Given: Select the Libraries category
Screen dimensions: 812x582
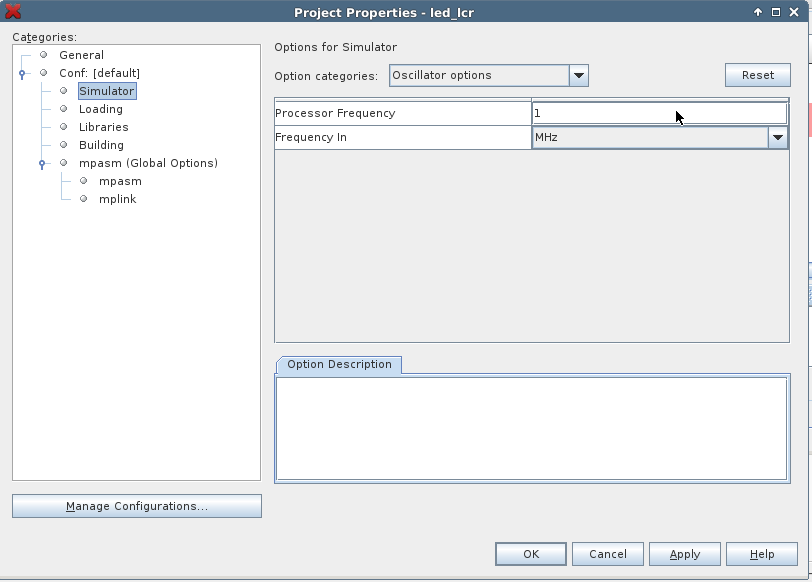Looking at the screenshot, I should click(103, 127).
